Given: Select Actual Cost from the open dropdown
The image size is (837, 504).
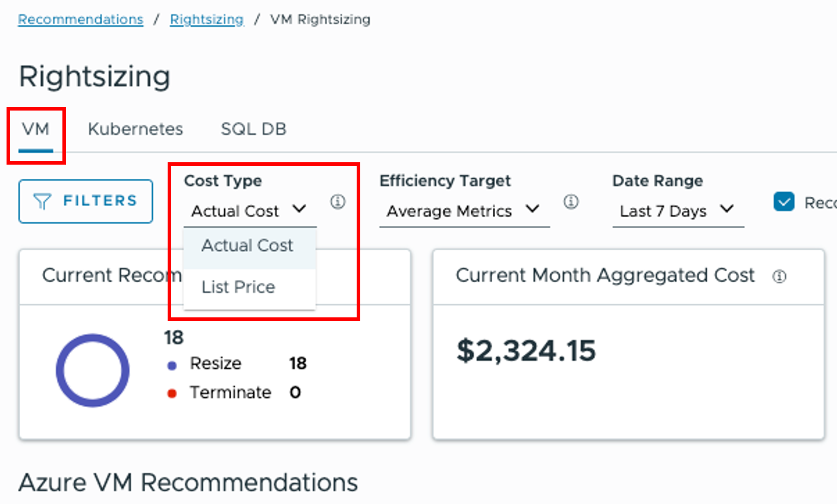Looking at the screenshot, I should point(247,245).
